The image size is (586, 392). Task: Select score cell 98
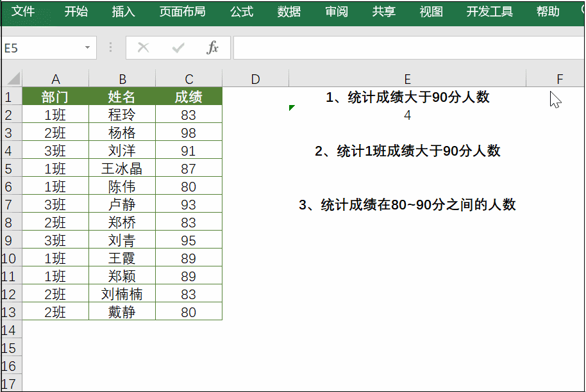(x=188, y=133)
